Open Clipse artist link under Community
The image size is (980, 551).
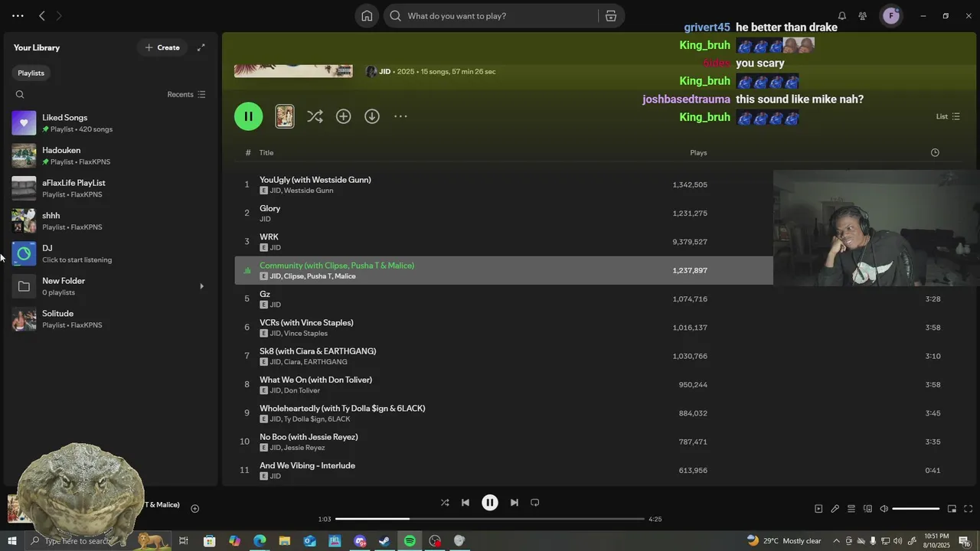(x=293, y=276)
